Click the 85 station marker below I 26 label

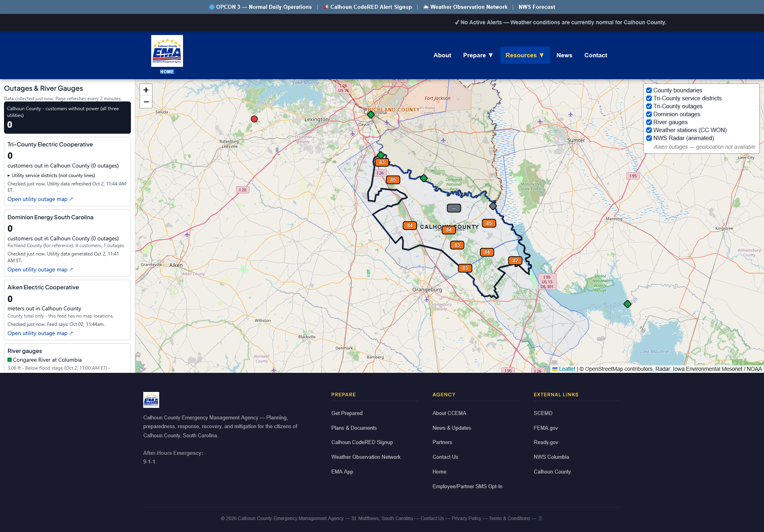[393, 180]
